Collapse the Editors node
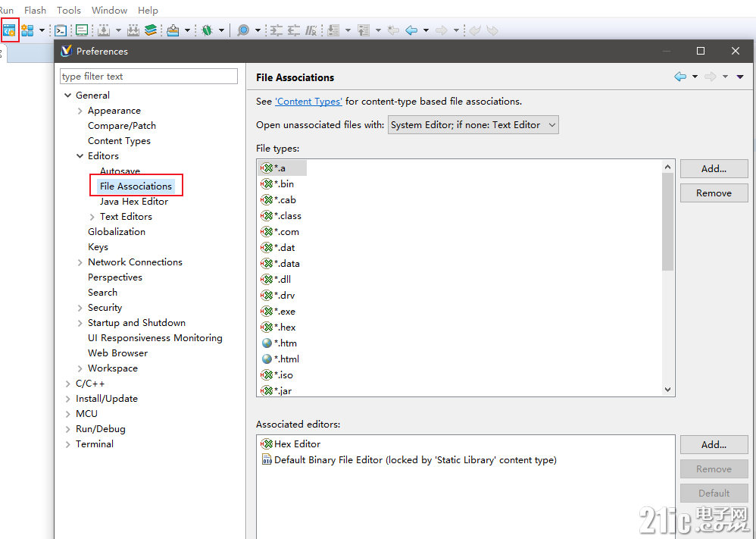The height and width of the screenshot is (539, 756). point(80,156)
